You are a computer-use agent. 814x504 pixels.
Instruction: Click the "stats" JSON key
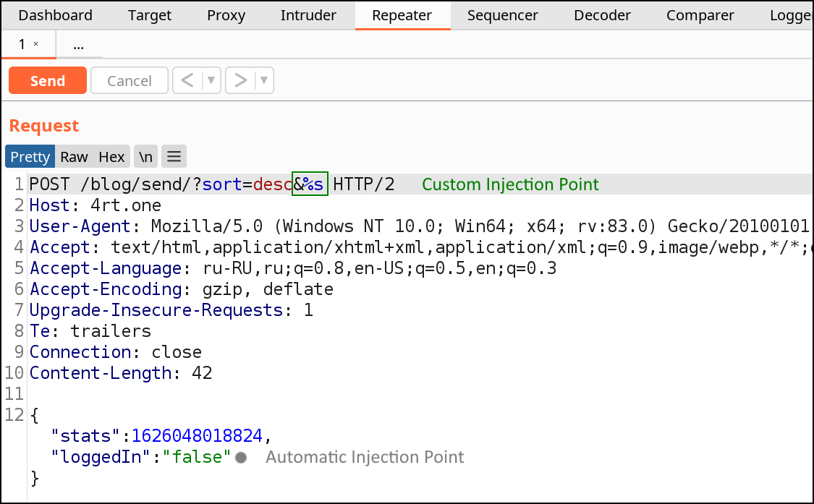(85, 435)
